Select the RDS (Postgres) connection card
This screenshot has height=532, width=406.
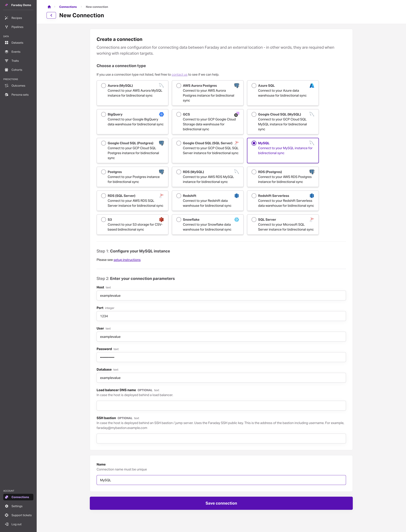(283, 177)
